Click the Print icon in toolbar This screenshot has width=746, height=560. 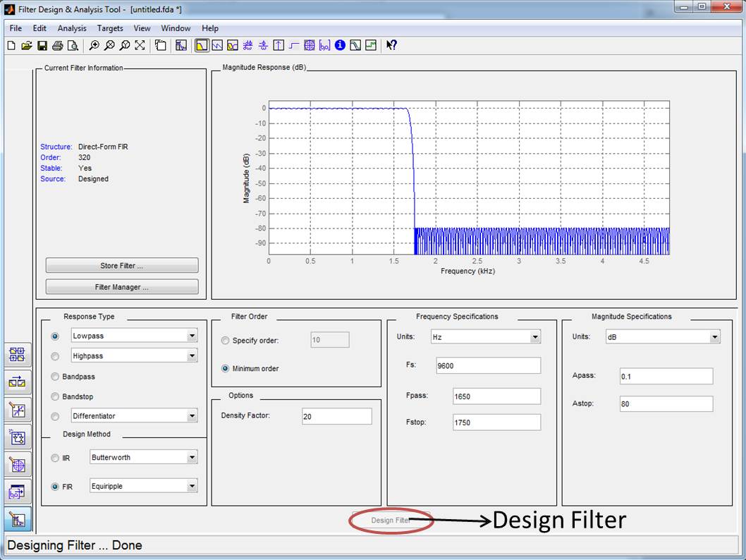pyautogui.click(x=57, y=45)
